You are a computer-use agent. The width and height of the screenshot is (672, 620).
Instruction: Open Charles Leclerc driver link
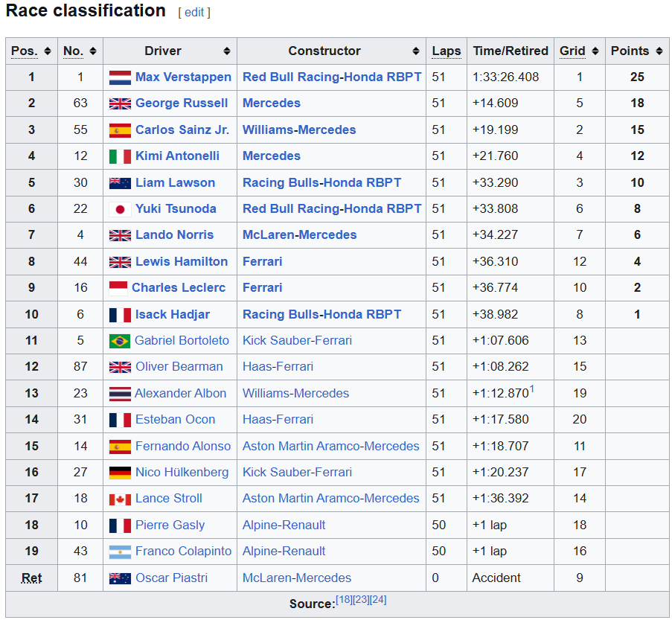click(x=179, y=288)
